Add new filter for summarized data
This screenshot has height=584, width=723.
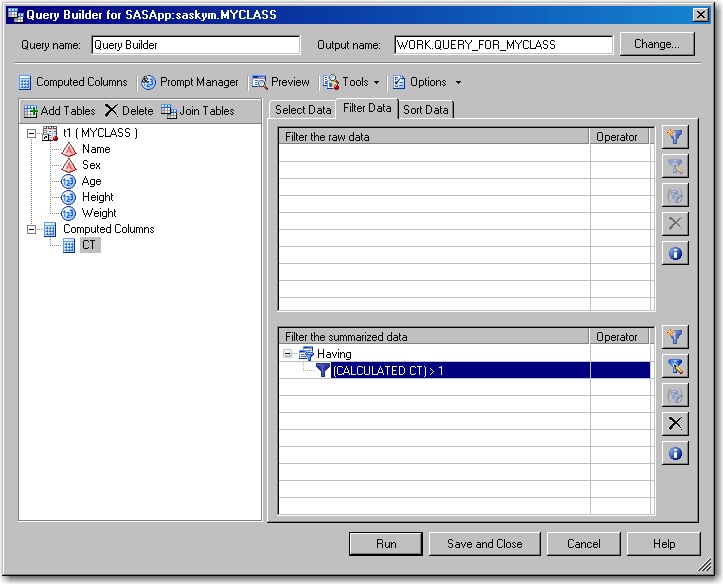(675, 337)
